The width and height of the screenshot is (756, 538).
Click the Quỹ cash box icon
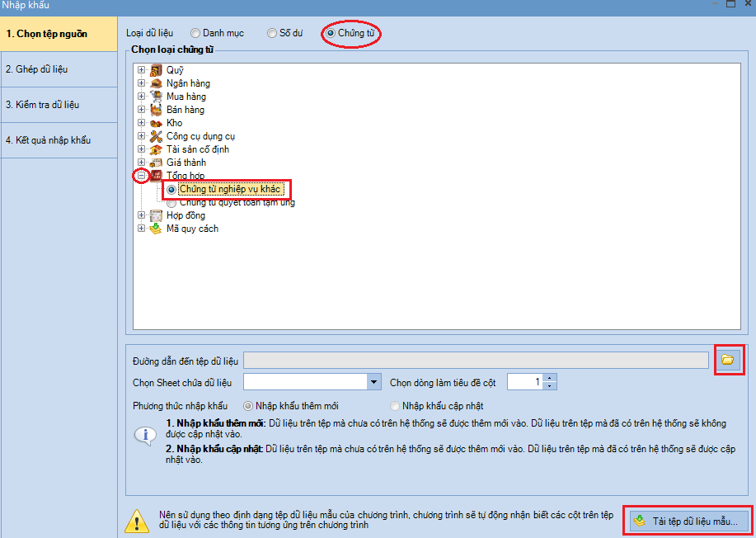pyautogui.click(x=156, y=70)
